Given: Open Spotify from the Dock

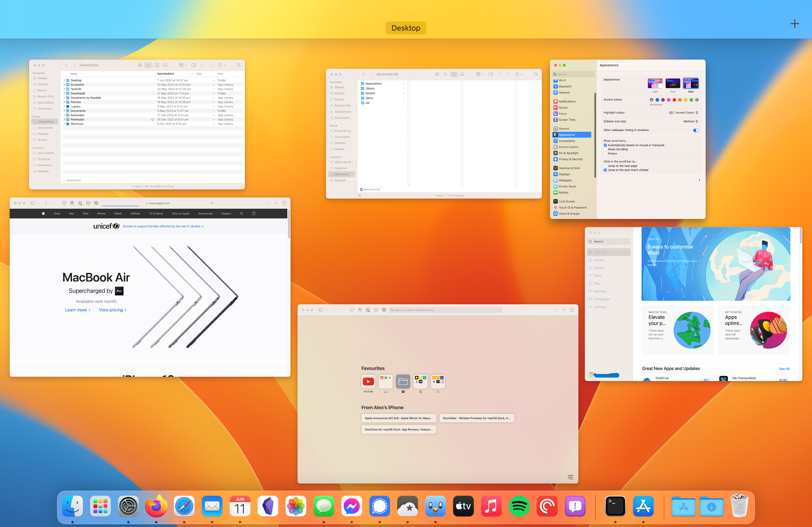Looking at the screenshot, I should tap(519, 507).
